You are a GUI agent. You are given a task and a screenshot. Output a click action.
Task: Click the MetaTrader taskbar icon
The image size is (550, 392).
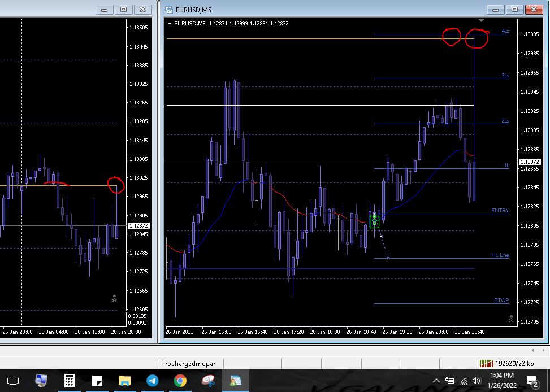click(236, 381)
